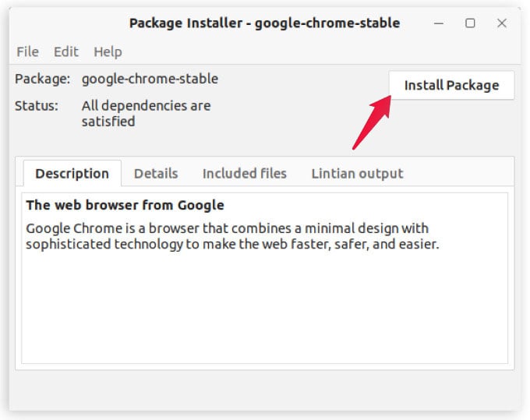Maximize the Package Installer window
The width and height of the screenshot is (530, 420).
pyautogui.click(x=470, y=23)
